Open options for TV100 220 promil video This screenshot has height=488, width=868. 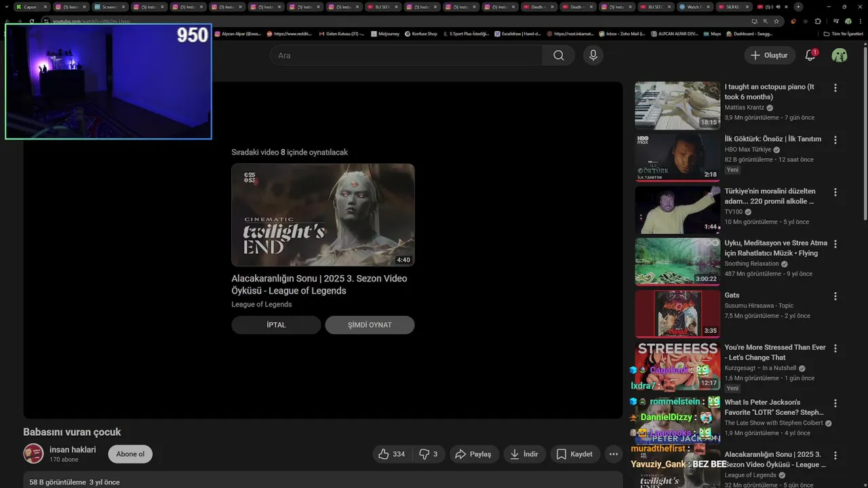(835, 192)
